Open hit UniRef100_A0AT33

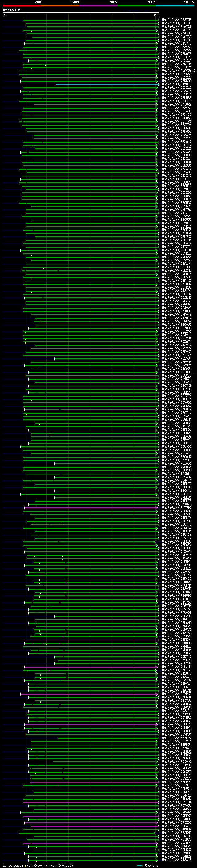coord(177,37)
